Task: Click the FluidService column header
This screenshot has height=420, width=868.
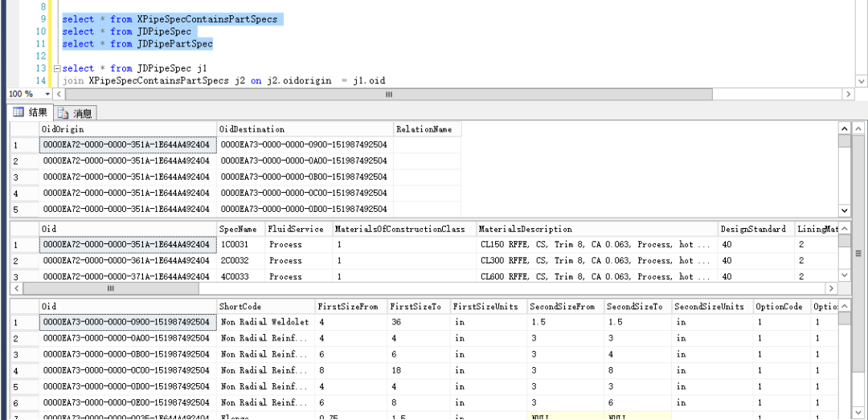Action: point(298,229)
